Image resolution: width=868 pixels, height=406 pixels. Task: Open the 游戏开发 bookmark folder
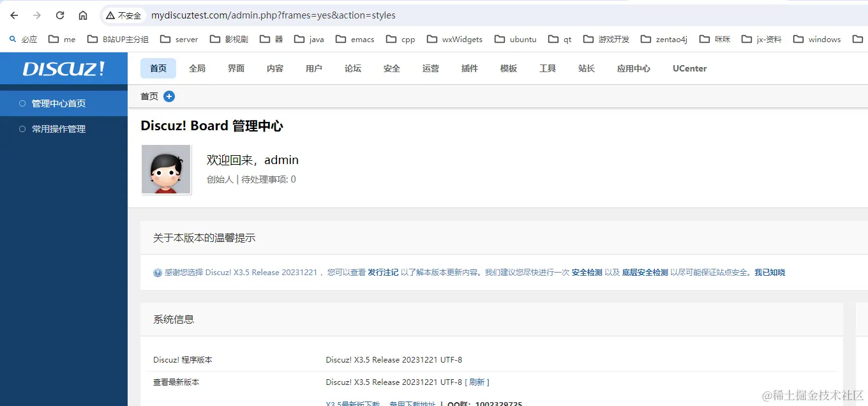tap(606, 39)
